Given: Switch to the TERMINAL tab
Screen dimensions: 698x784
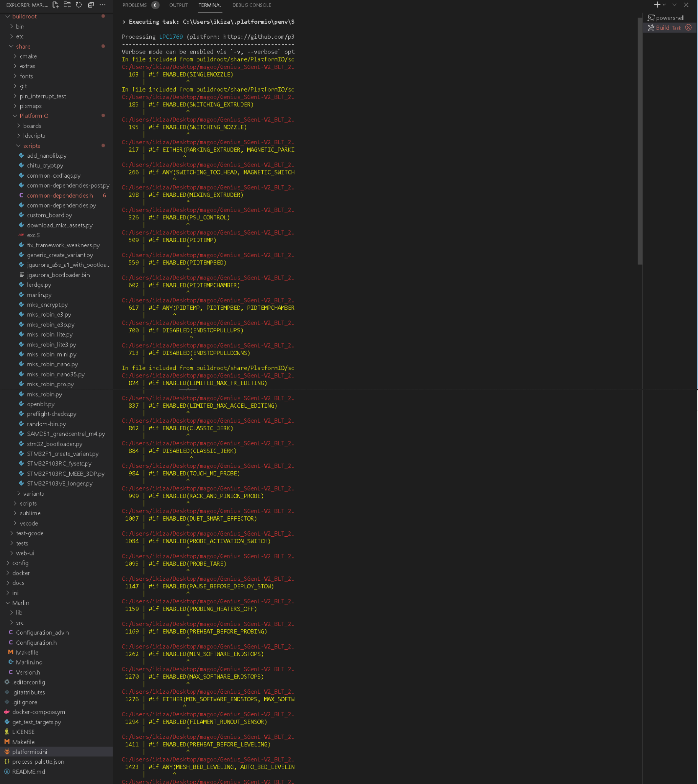Looking at the screenshot, I should point(210,5).
